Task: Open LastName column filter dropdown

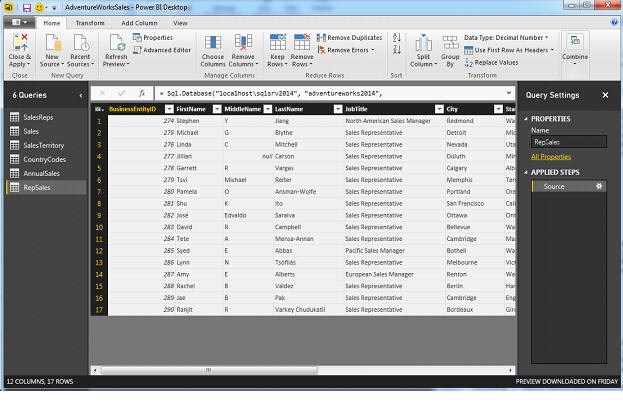Action: coord(338,109)
